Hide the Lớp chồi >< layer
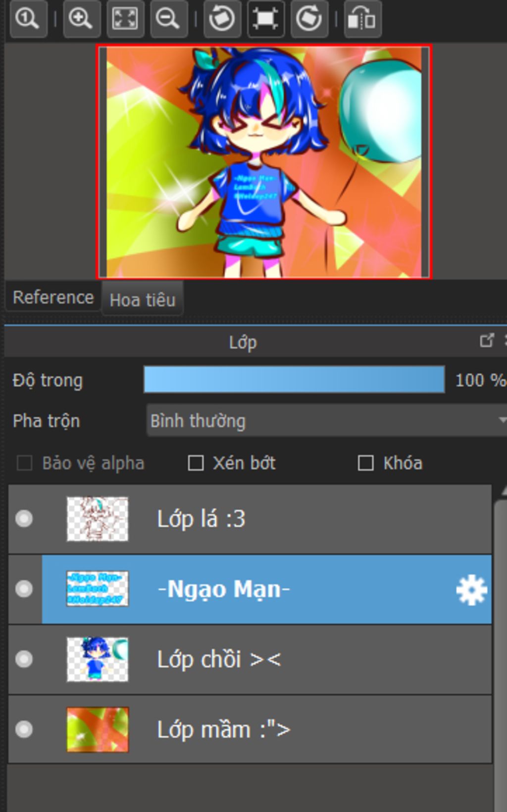The height and width of the screenshot is (812, 507). pos(24,660)
